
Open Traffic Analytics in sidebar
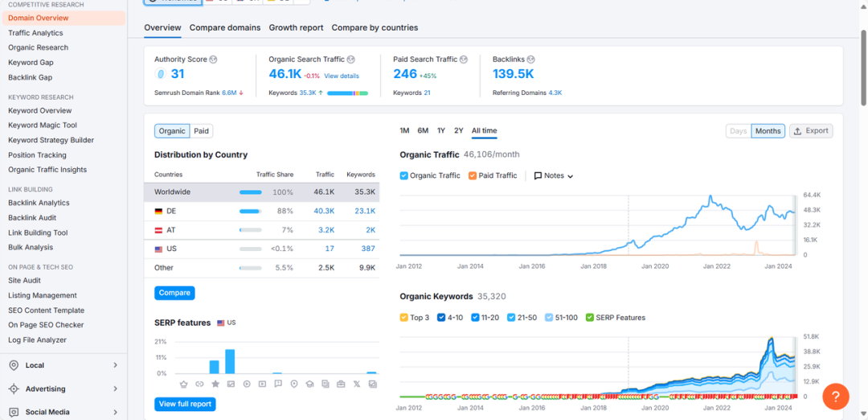[x=35, y=33]
